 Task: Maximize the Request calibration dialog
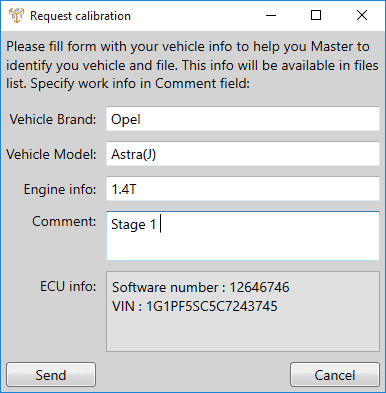point(316,15)
